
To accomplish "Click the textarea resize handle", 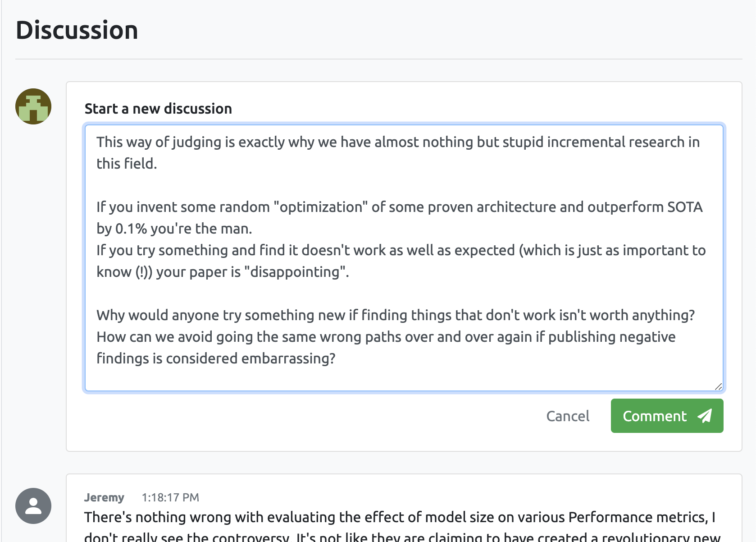I will pos(720,387).
